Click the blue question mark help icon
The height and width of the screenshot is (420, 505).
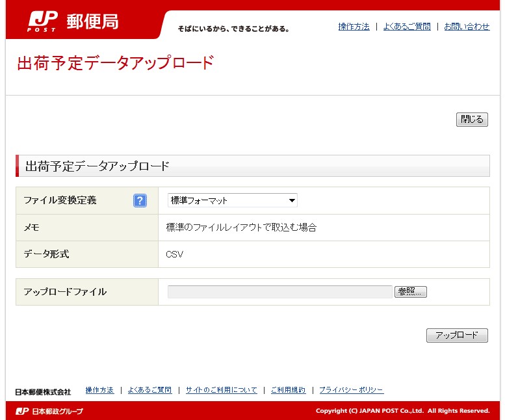point(140,200)
